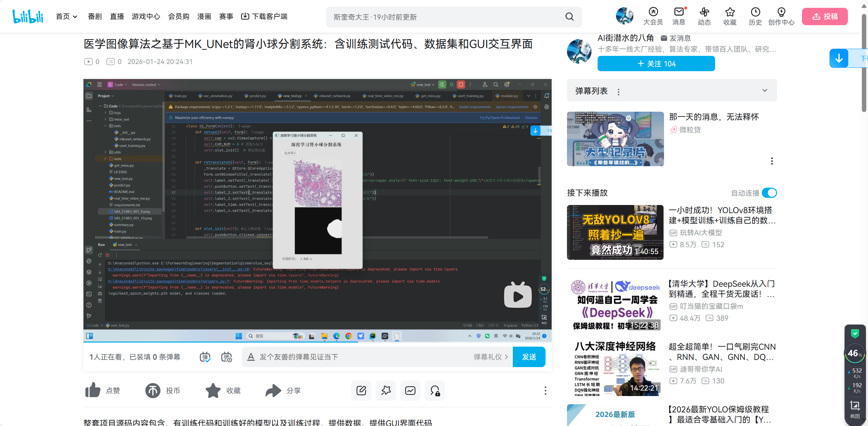Click the search magnifier icon
868x426 pixels.
coord(569,17)
